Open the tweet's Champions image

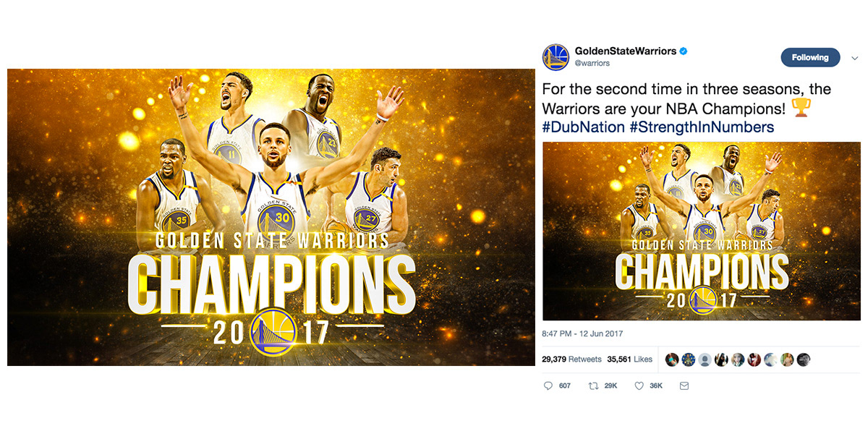point(701,231)
